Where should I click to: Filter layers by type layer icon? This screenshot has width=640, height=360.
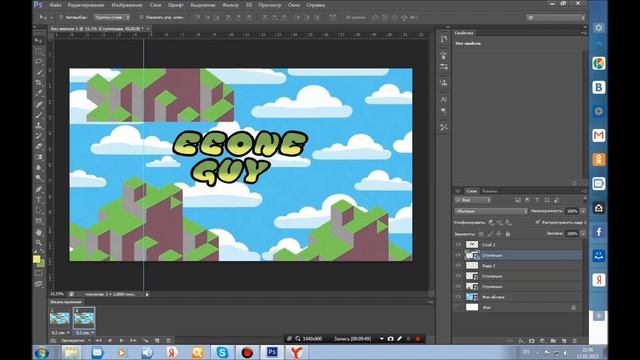pos(537,200)
